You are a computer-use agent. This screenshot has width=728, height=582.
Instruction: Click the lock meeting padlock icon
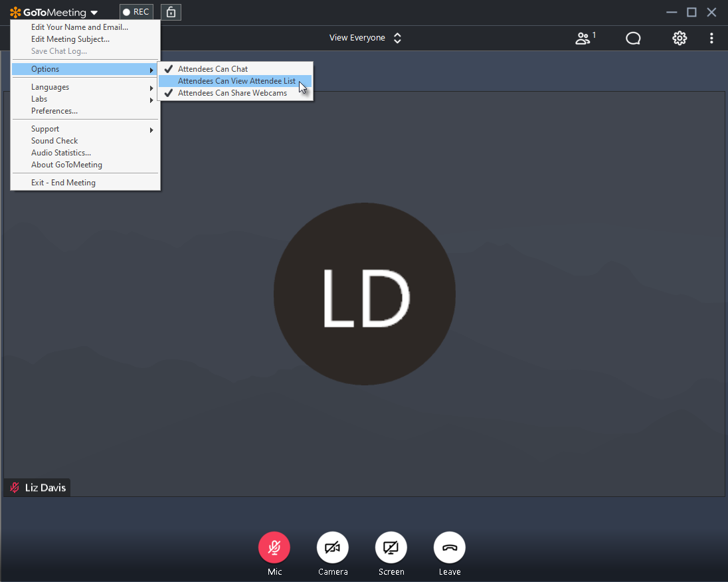click(171, 12)
